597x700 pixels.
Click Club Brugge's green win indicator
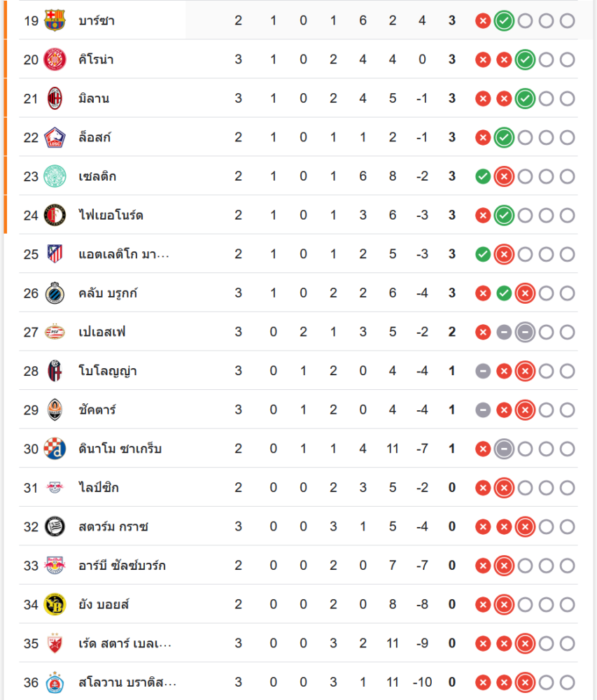point(503,293)
